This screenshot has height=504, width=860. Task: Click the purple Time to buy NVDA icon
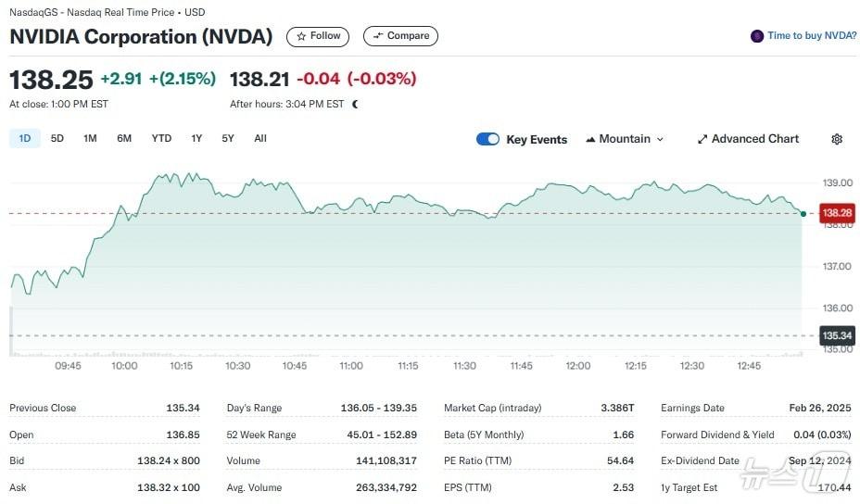pos(757,36)
